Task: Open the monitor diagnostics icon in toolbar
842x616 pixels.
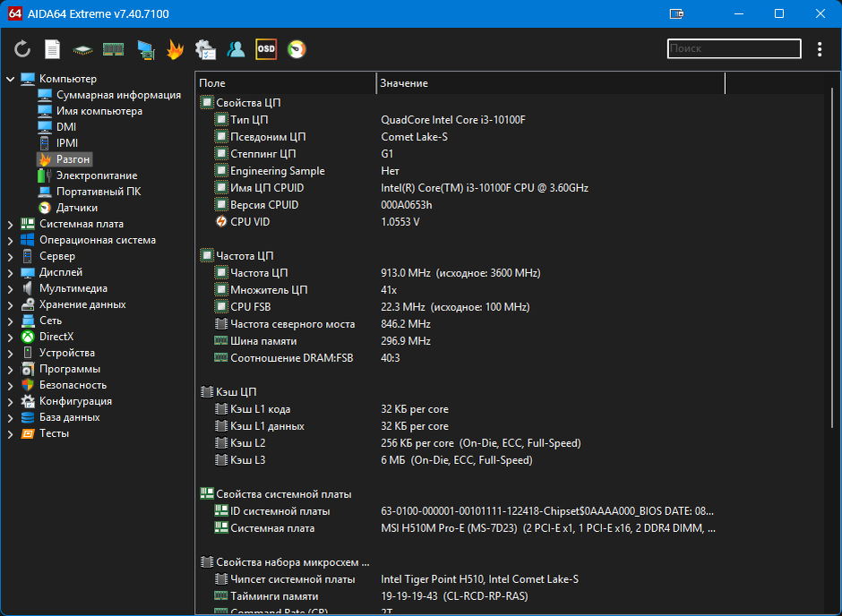Action: pyautogui.click(x=145, y=49)
